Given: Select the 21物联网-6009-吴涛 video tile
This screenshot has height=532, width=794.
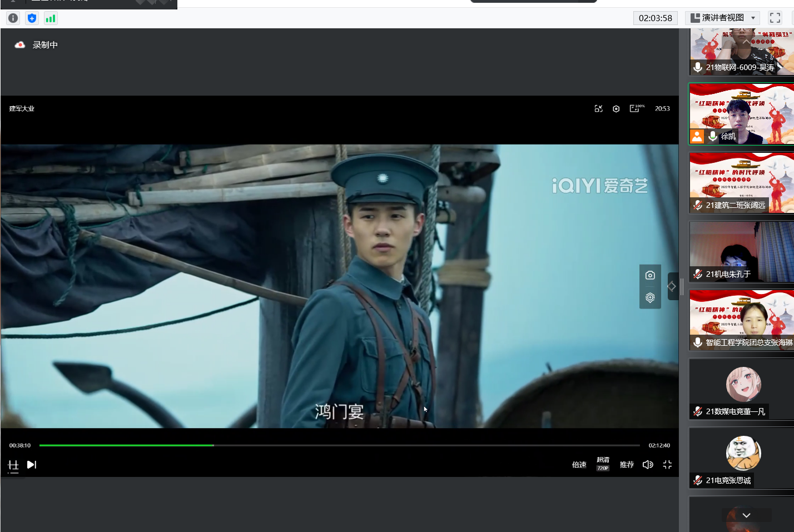Looking at the screenshot, I should (742, 52).
